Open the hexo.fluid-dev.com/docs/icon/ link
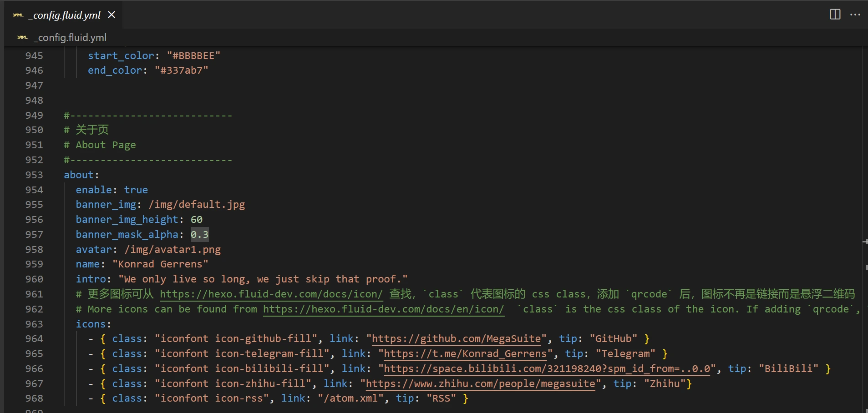The width and height of the screenshot is (868, 413). (271, 294)
